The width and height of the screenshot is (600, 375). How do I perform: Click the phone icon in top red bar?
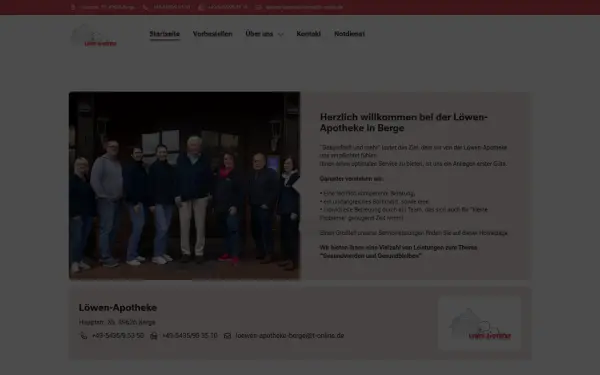pos(145,7)
